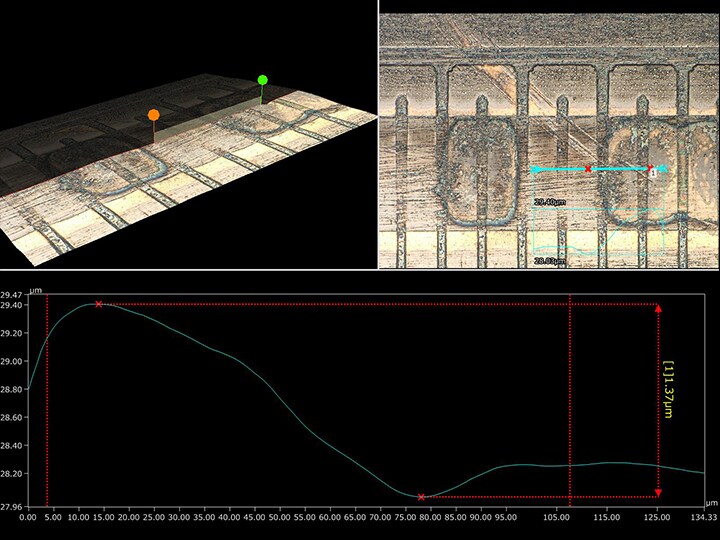The height and width of the screenshot is (540, 720).
Task: Click the orange pin marker in 3D view
Action: (153, 115)
